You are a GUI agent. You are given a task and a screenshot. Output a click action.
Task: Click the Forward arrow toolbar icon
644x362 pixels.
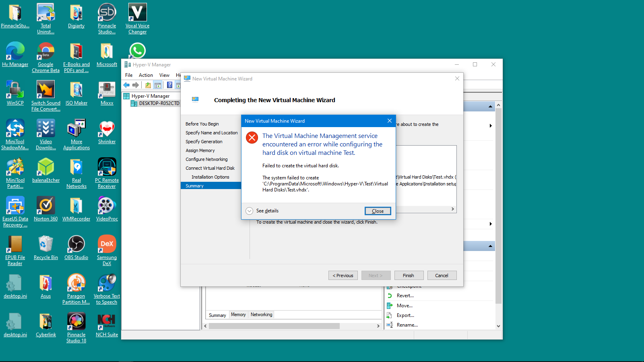(136, 85)
